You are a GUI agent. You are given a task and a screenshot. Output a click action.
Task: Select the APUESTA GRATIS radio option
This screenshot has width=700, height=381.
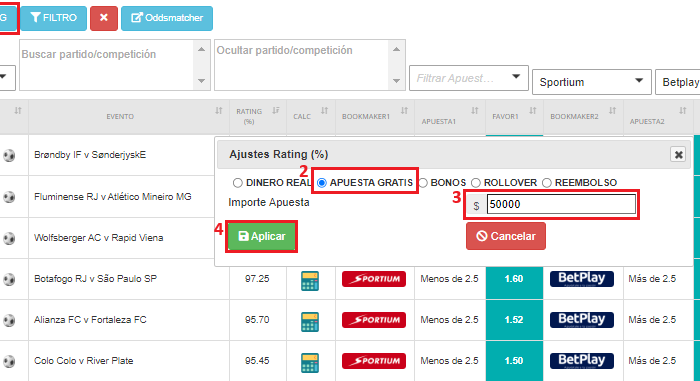click(x=321, y=183)
